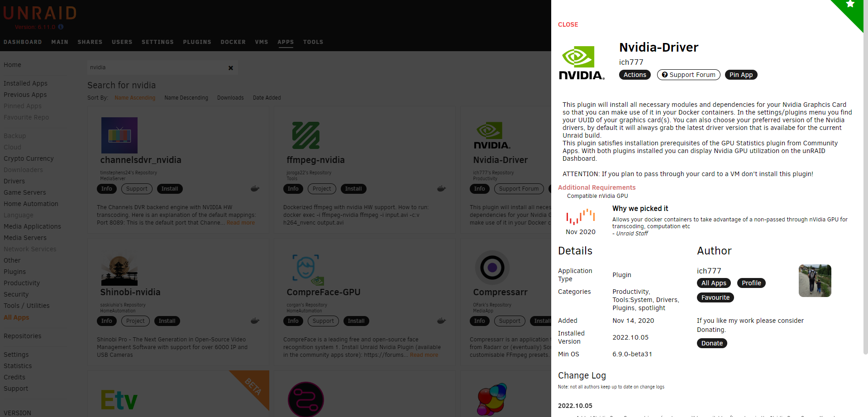Click the Donate button
Screen dimensions: 868x417
tap(712, 343)
